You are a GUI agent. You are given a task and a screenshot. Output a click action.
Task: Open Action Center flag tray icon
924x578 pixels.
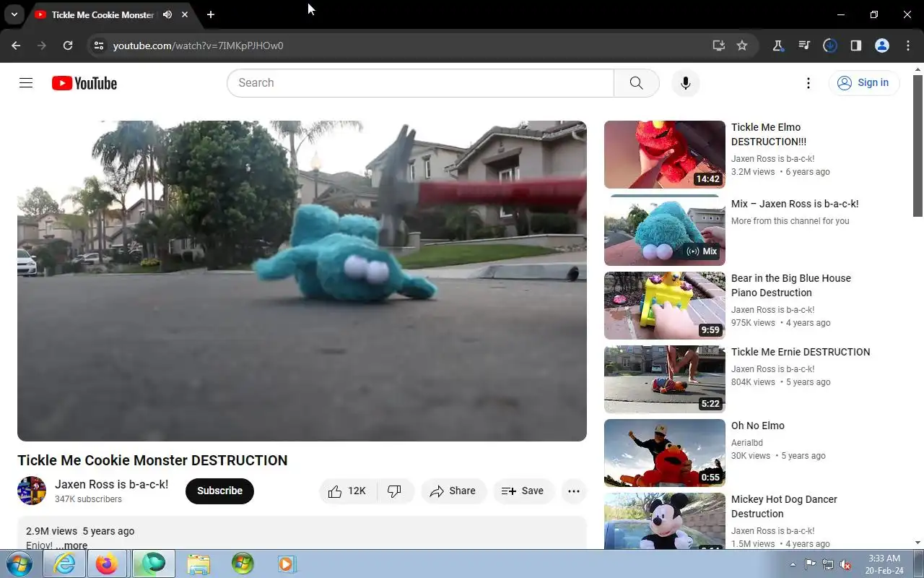(x=810, y=564)
